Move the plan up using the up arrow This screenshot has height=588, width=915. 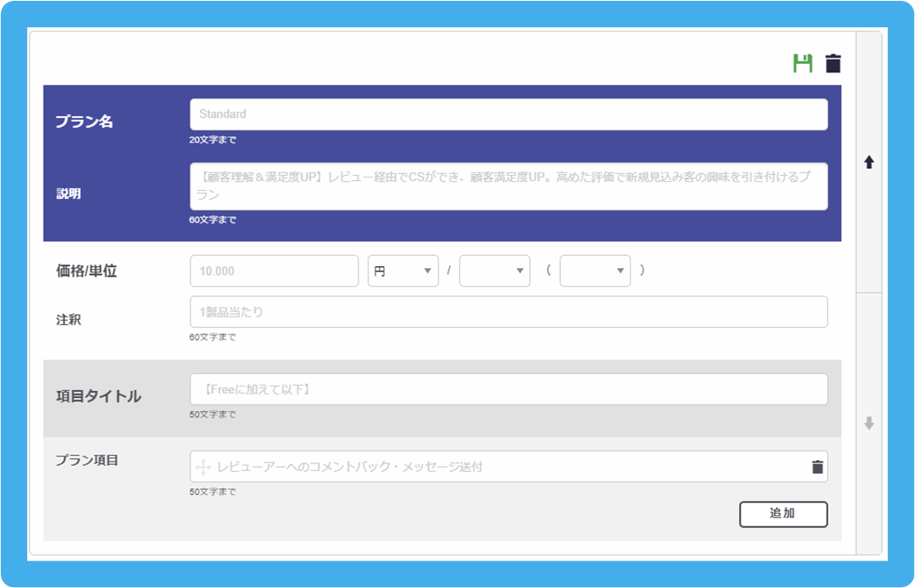pyautogui.click(x=869, y=162)
